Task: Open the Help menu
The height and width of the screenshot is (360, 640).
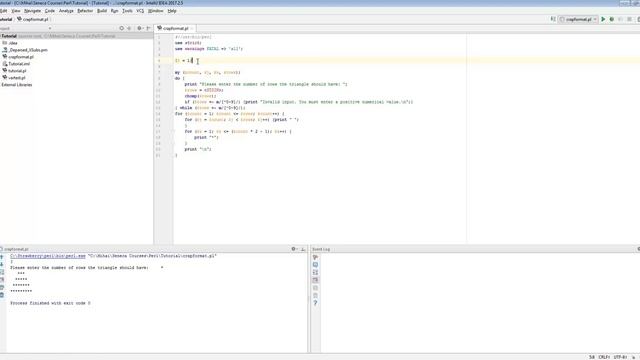Action: point(172,11)
